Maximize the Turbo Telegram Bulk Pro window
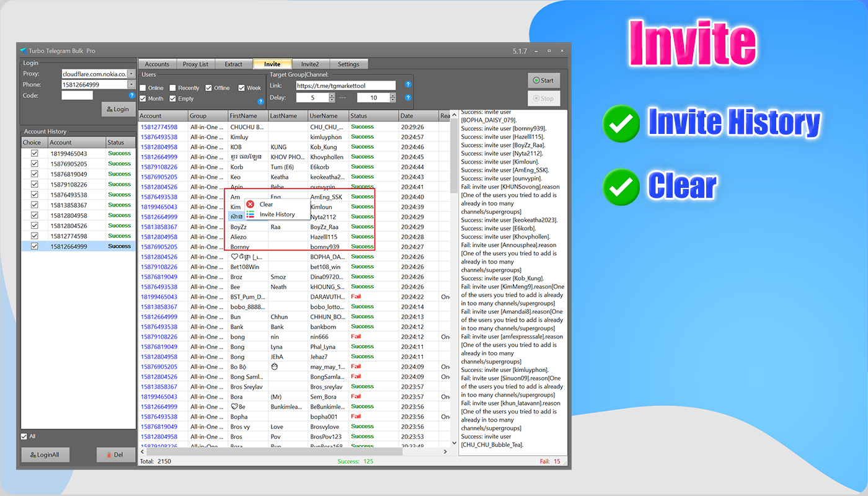Viewport: 868px width, 496px height. (549, 51)
